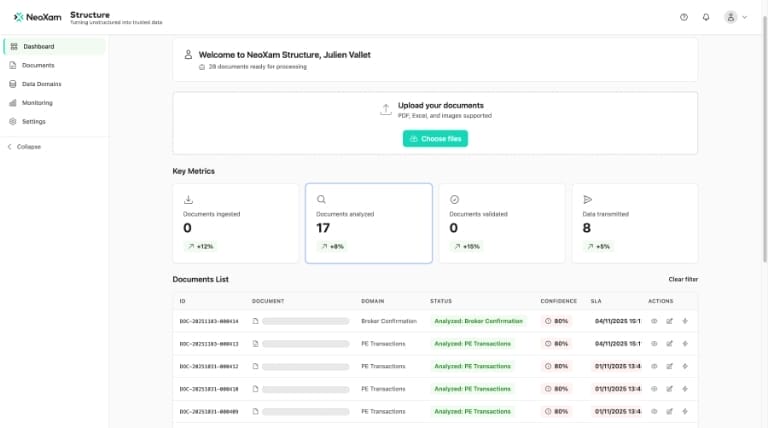
Task: Select the Documents analyzed metric card
Action: click(x=369, y=223)
